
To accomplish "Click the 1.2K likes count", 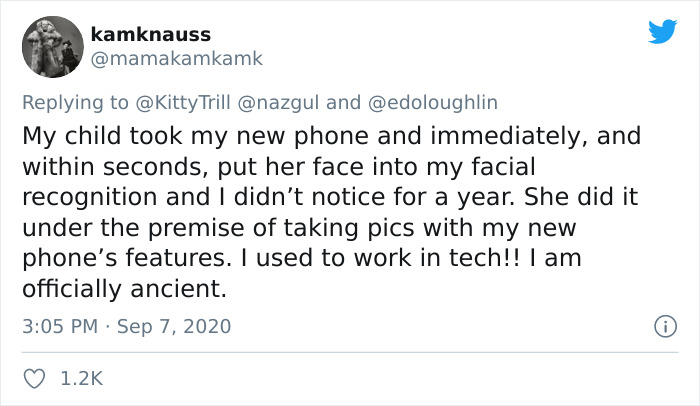I will pyautogui.click(x=81, y=379).
